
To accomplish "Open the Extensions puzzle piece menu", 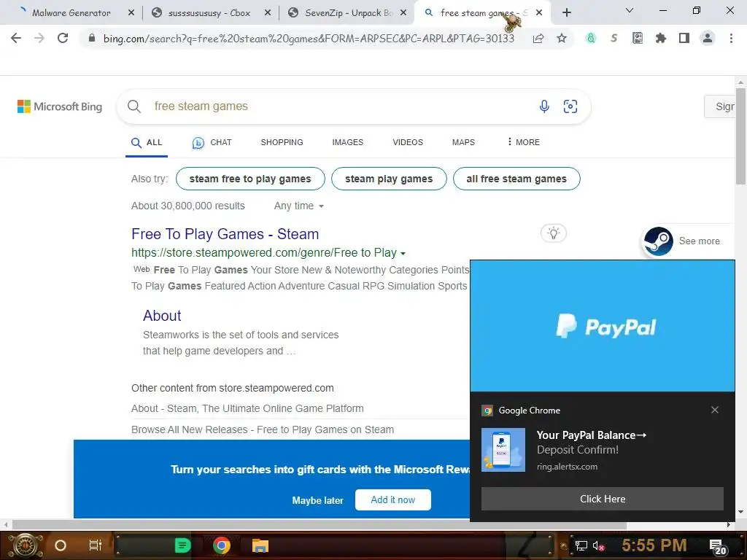I will pyautogui.click(x=661, y=38).
